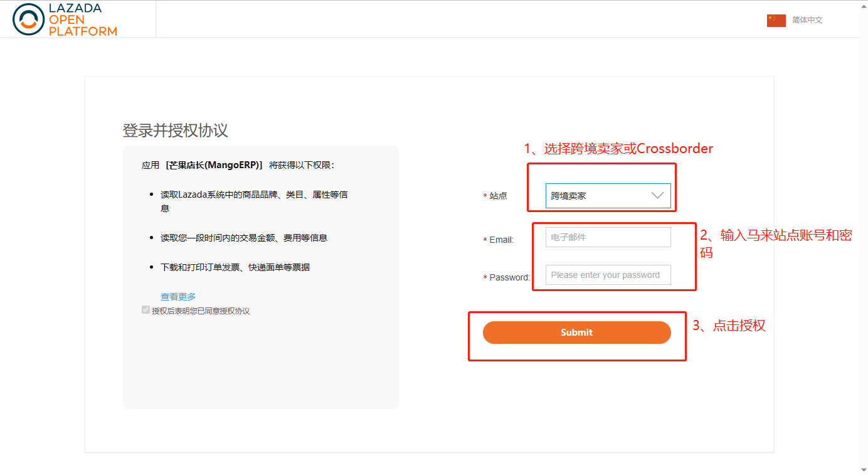Click the 芒果店长(MangoERP) app name text
The image size is (868, 475).
click(214, 165)
